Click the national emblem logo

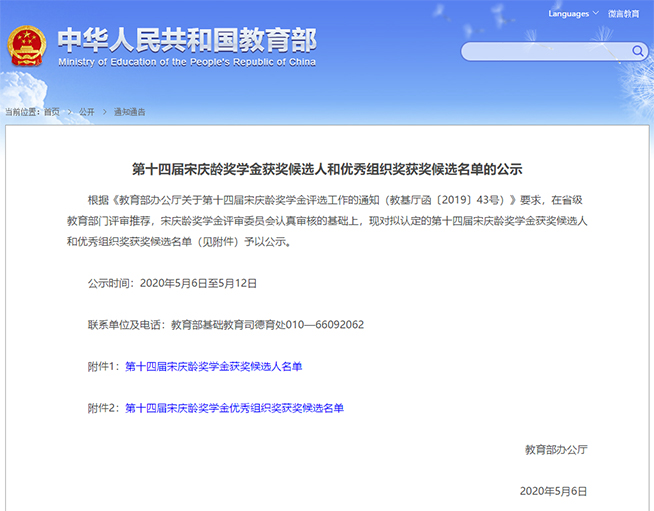(27, 48)
